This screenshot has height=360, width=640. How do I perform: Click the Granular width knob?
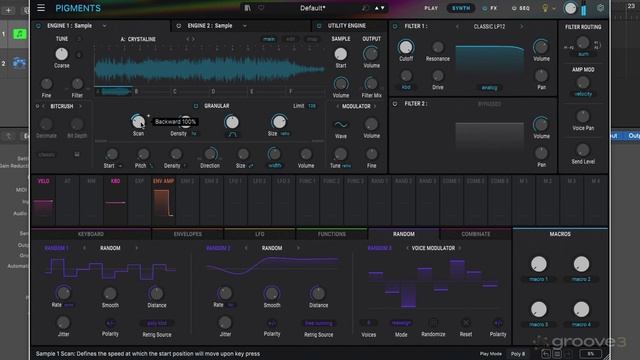click(x=274, y=153)
